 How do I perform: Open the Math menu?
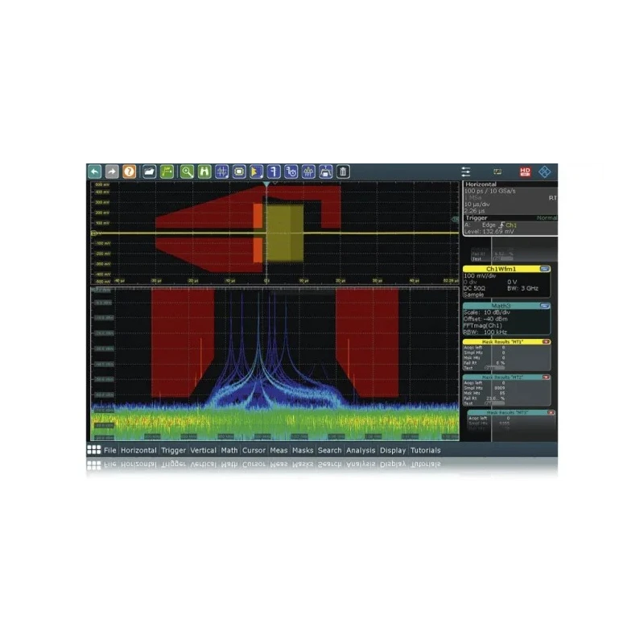[x=229, y=450]
